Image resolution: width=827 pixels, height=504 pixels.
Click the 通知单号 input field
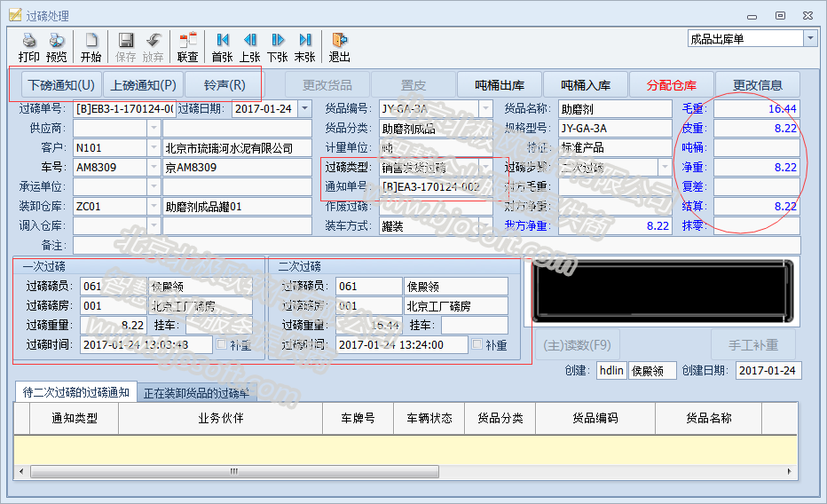point(436,186)
